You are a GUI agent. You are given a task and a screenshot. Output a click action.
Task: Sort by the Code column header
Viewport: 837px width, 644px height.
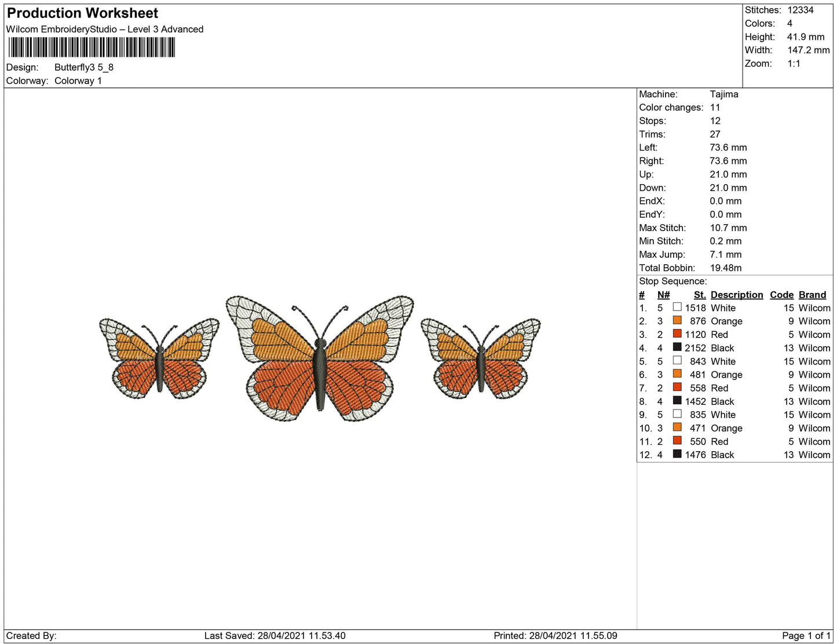(781, 295)
